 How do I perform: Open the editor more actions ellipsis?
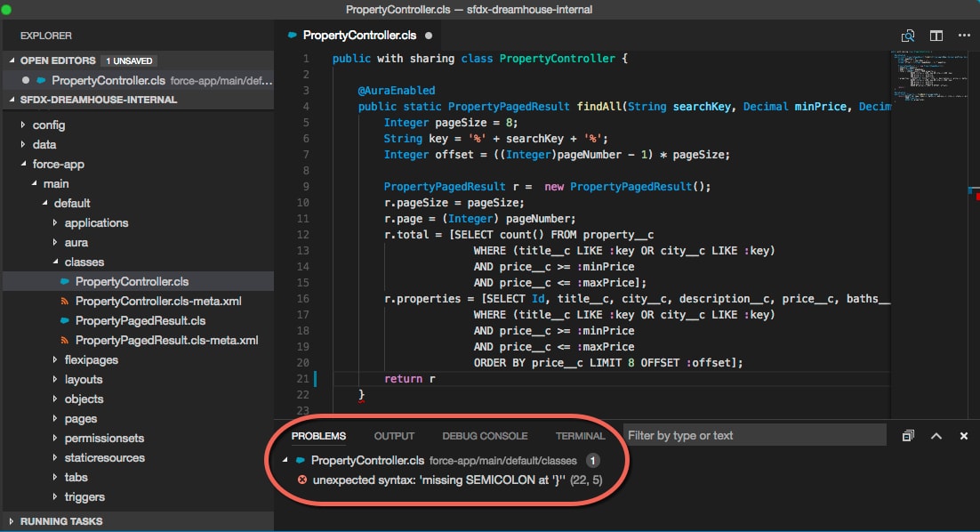click(x=964, y=36)
